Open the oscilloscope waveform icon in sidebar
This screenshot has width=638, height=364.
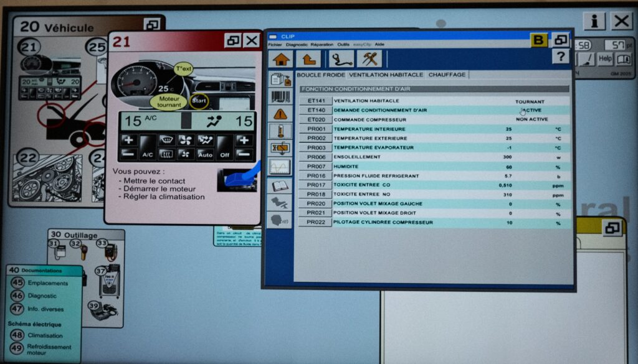(x=280, y=167)
